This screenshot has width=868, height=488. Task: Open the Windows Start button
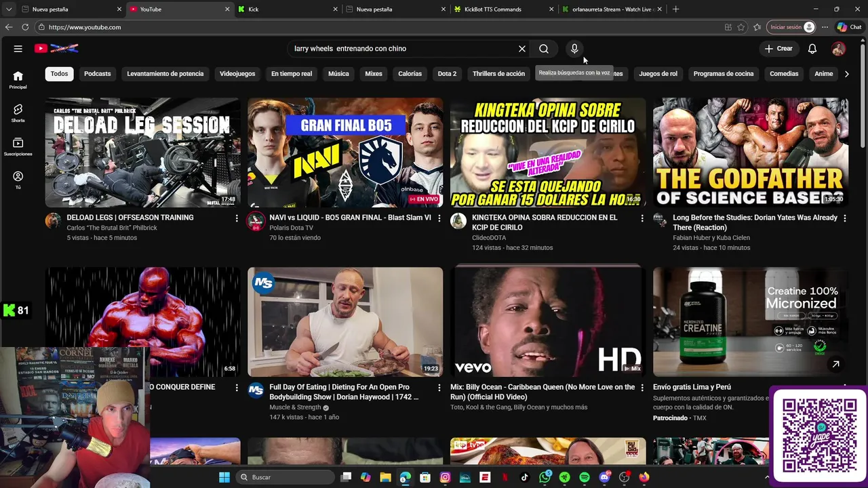coord(224,477)
